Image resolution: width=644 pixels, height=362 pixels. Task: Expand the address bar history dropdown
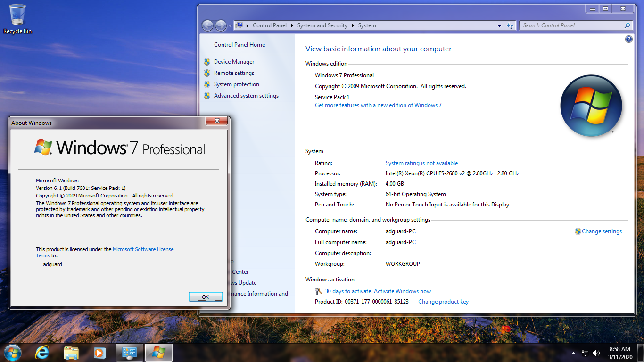(x=500, y=25)
